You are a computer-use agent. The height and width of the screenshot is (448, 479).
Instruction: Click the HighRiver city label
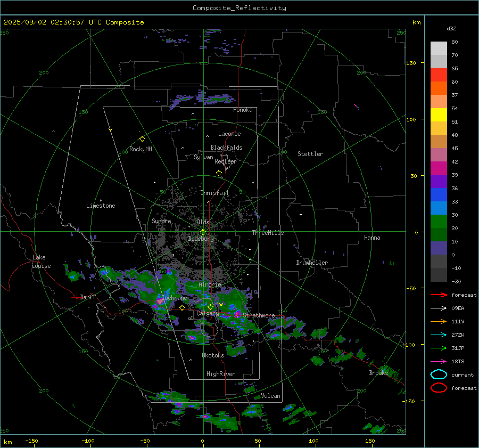tap(221, 374)
